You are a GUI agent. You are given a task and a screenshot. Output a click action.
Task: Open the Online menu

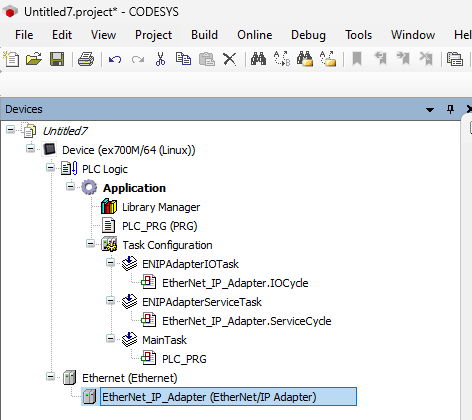[x=255, y=35]
